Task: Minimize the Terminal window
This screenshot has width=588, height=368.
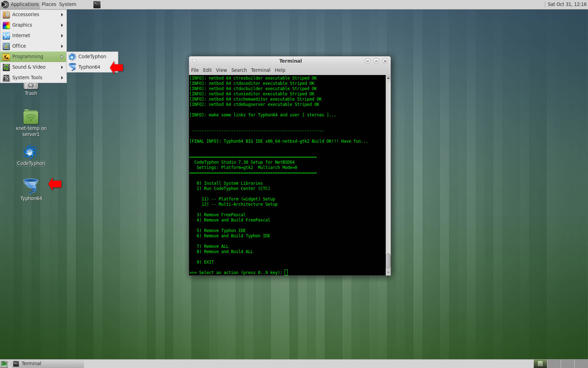Action: pyautogui.click(x=367, y=61)
